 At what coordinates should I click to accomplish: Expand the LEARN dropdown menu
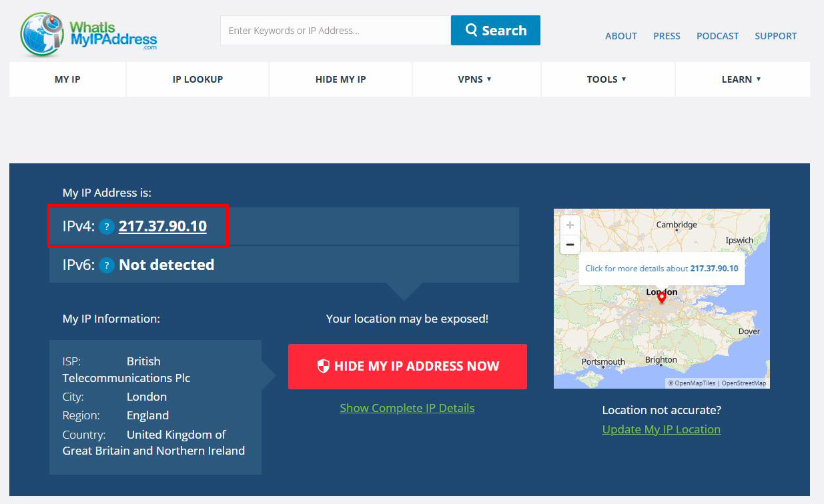click(741, 79)
